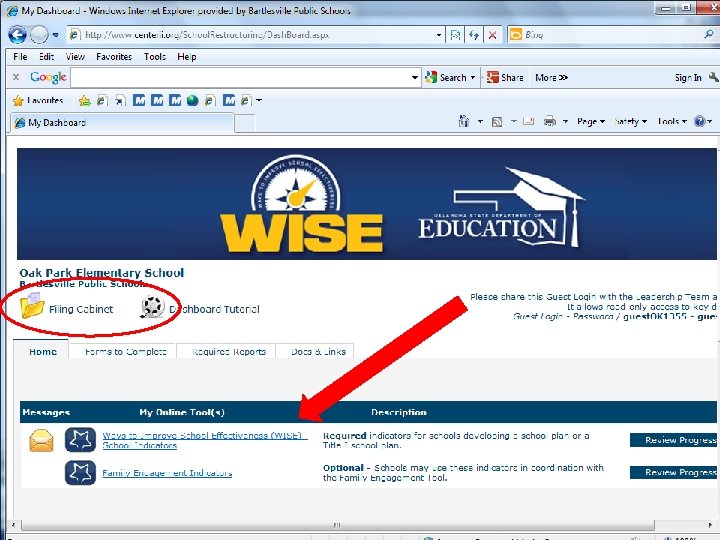Open the Safety dropdown menu
This screenshot has width=720, height=540.
pos(630,121)
